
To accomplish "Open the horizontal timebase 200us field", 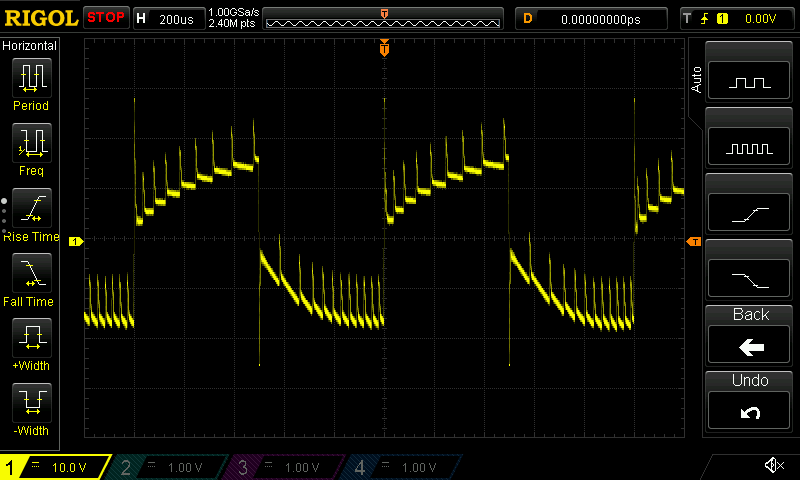I will point(169,19).
